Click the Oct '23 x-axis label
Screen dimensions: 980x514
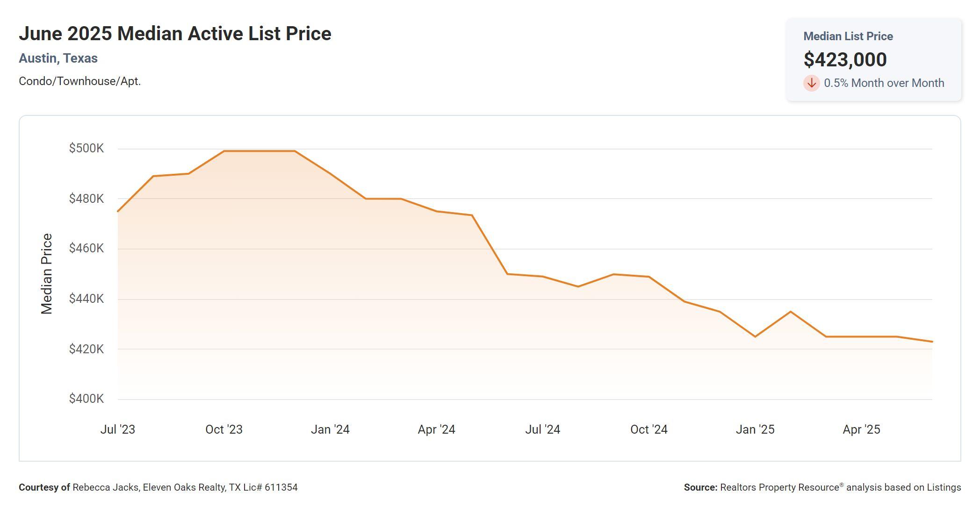point(224,429)
